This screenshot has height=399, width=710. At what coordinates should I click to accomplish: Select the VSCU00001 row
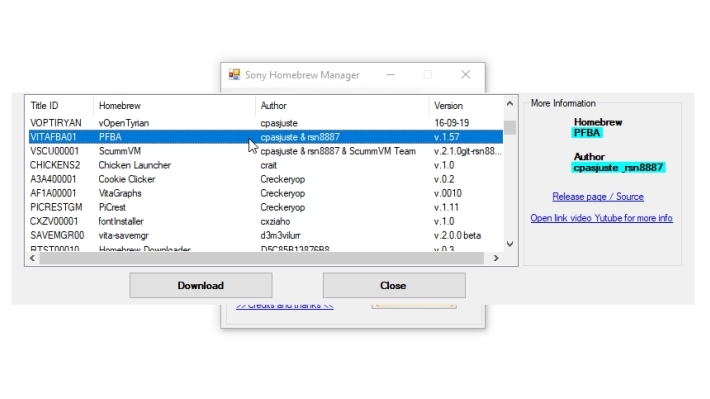pyautogui.click(x=266, y=151)
